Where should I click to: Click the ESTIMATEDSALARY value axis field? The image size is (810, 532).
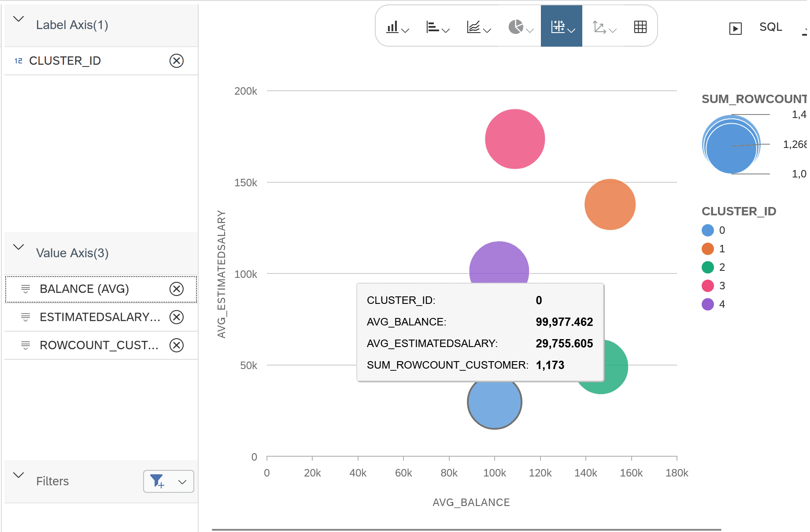click(99, 317)
